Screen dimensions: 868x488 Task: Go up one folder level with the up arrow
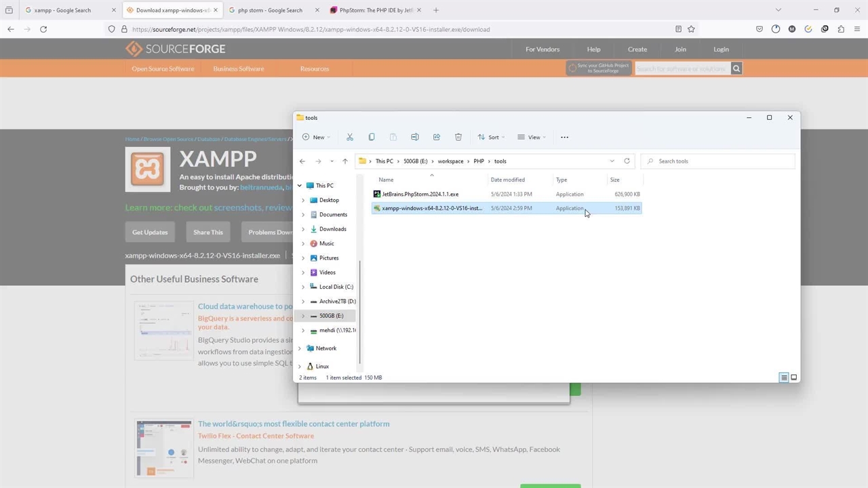click(x=345, y=161)
